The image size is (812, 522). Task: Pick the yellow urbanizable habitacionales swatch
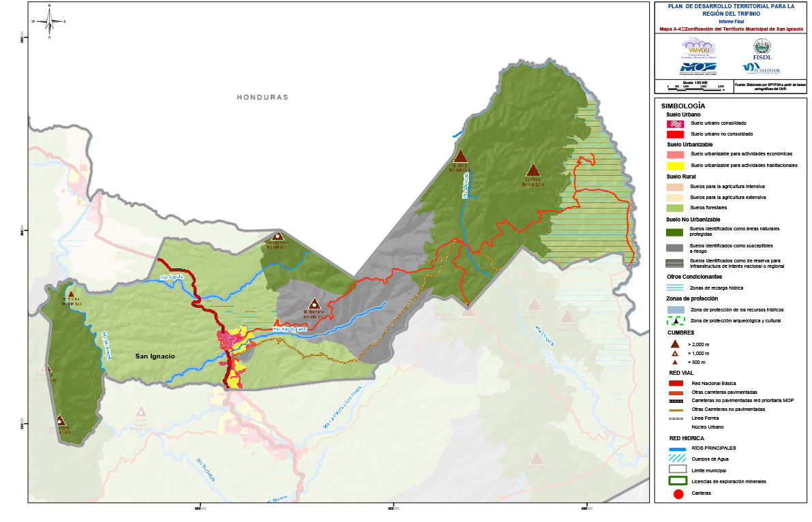(677, 166)
